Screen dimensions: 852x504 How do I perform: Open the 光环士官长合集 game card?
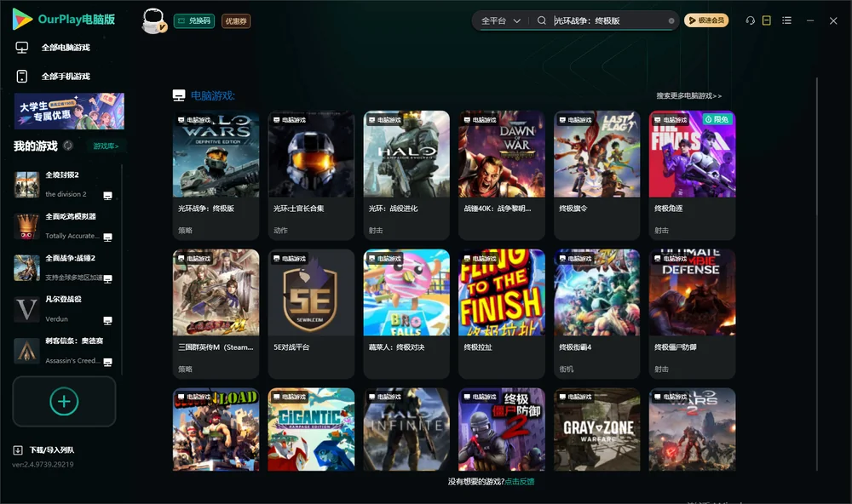pos(311,175)
